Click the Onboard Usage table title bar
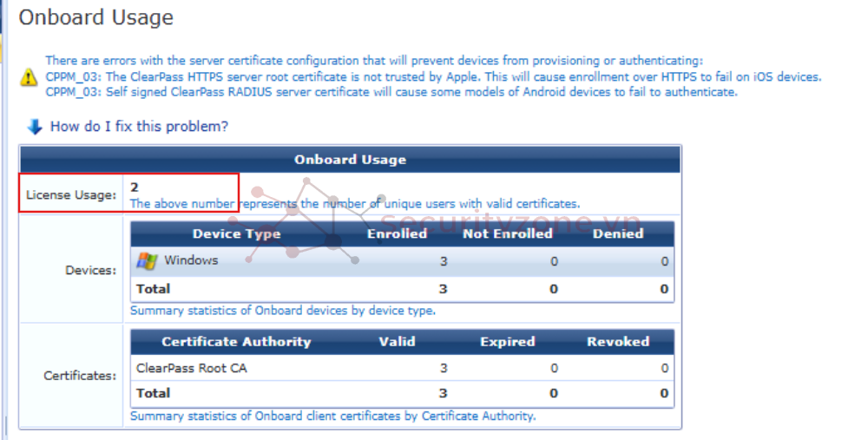The image size is (868, 440). click(x=350, y=160)
